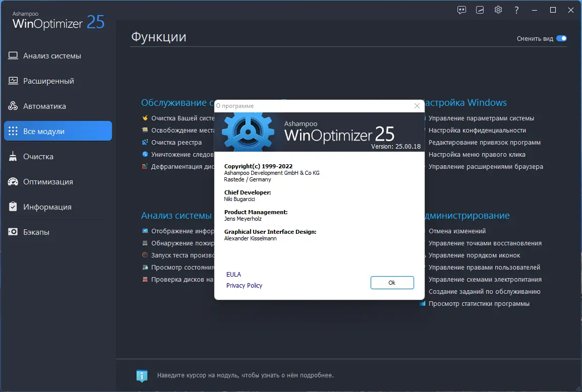Image resolution: width=582 pixels, height=392 pixels.
Task: Open settings gear icon
Action: tap(498, 10)
